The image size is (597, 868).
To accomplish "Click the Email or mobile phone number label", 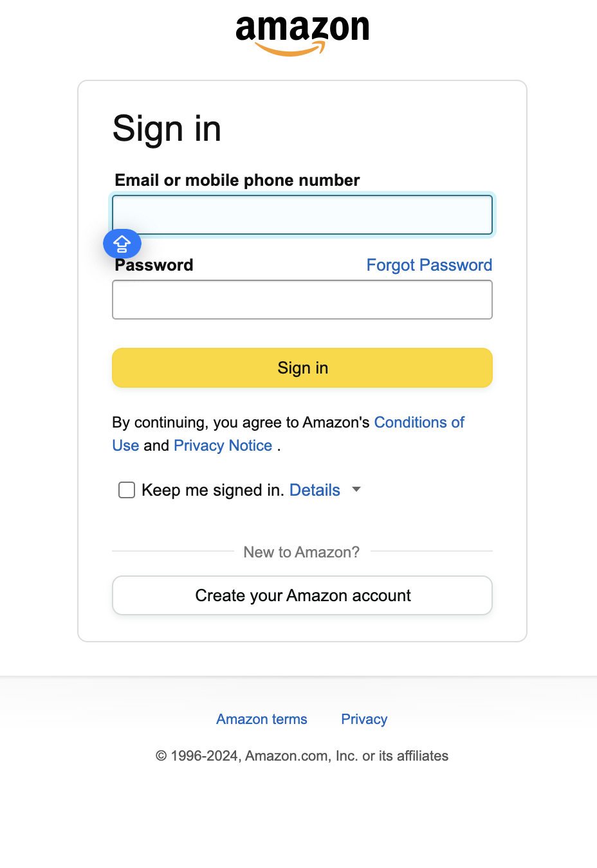I will 237,180.
